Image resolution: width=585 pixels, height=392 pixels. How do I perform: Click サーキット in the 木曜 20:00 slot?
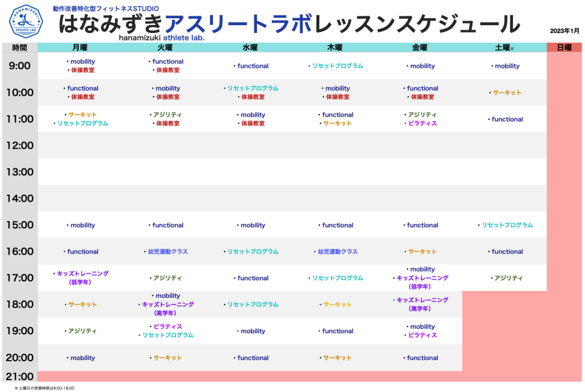(337, 358)
